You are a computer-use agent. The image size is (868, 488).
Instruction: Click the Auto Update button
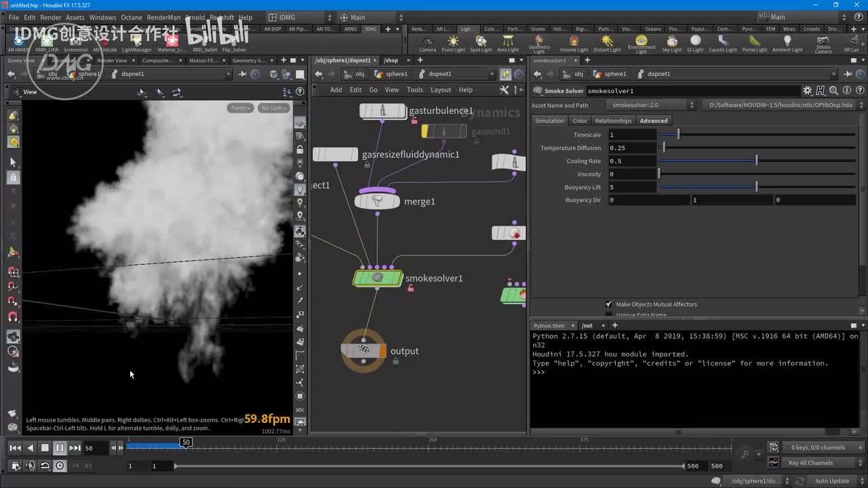[831, 481]
